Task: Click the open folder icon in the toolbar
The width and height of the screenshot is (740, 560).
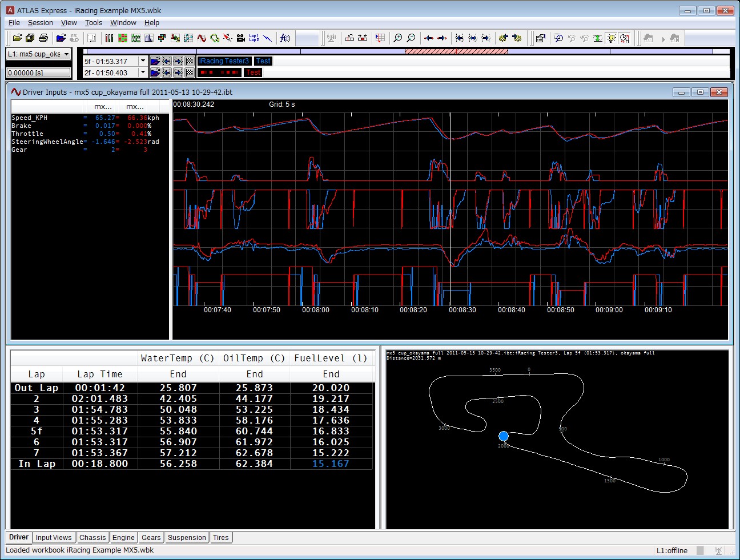Action: (x=17, y=38)
